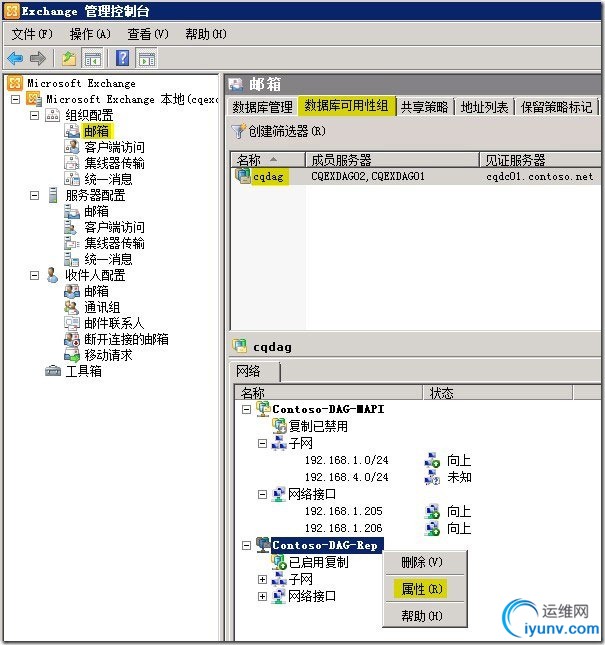
Task: Toggle the action pane toolbar icon
Action: [x=147, y=58]
